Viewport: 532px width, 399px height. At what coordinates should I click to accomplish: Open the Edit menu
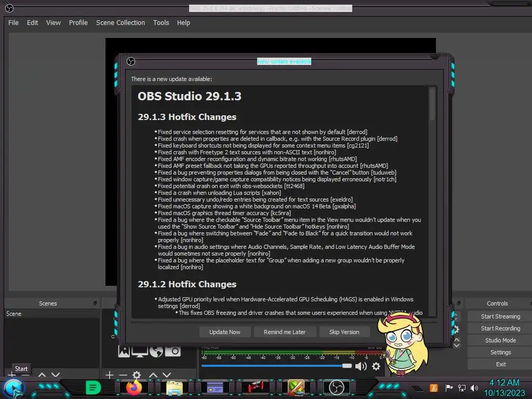pyautogui.click(x=33, y=22)
